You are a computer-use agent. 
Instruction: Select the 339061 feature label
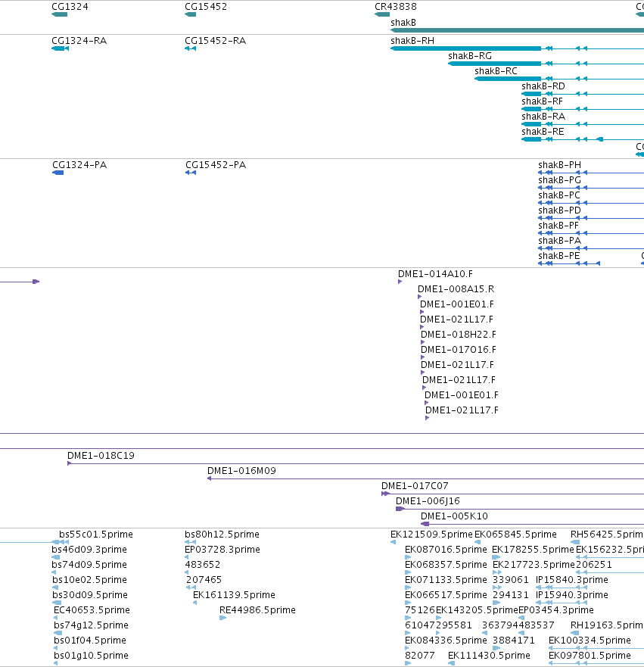click(x=511, y=580)
